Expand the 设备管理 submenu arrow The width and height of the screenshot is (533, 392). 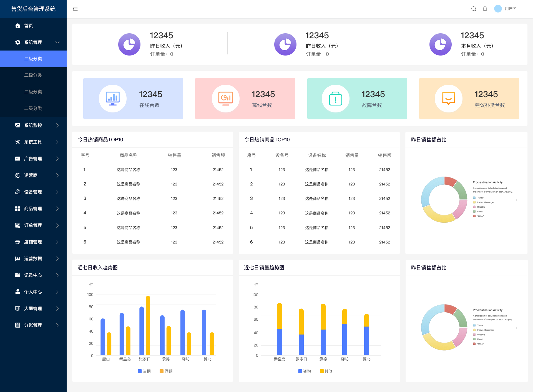[57, 192]
